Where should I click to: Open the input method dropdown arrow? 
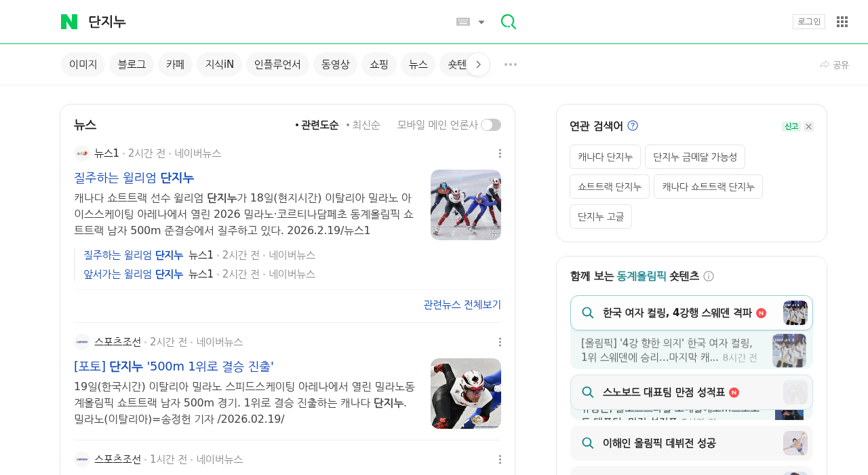[x=481, y=21]
